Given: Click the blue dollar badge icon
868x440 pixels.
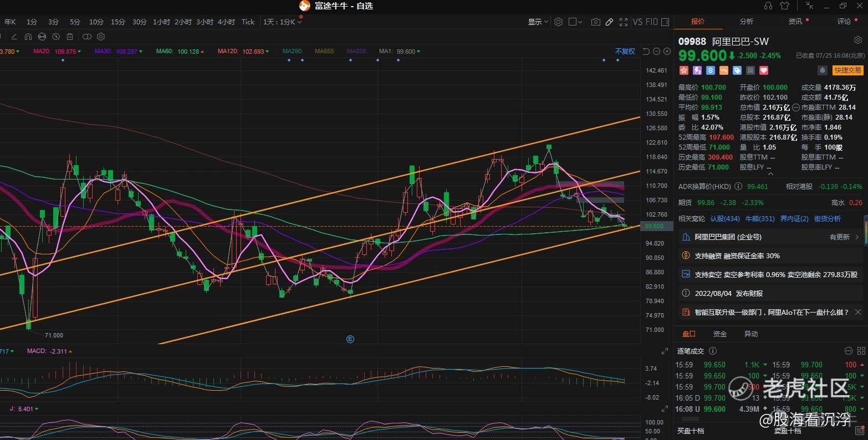Looking at the screenshot, I should pyautogui.click(x=710, y=70).
